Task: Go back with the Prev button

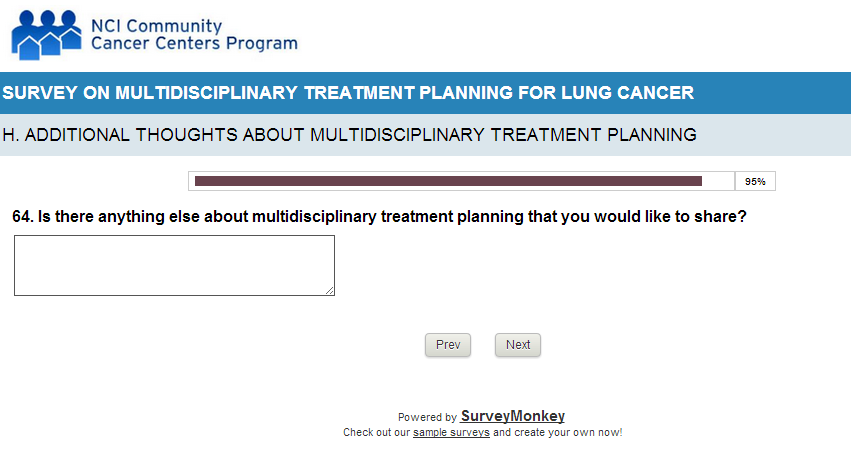Action: coord(448,345)
